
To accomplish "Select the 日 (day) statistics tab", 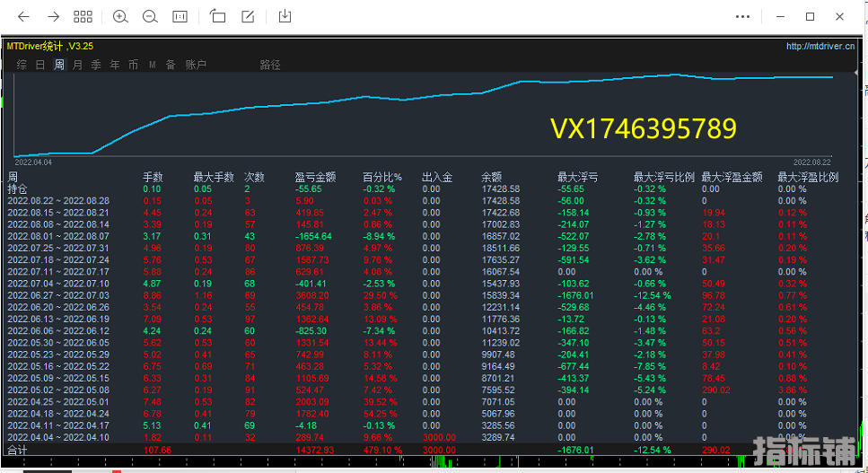I will point(40,65).
